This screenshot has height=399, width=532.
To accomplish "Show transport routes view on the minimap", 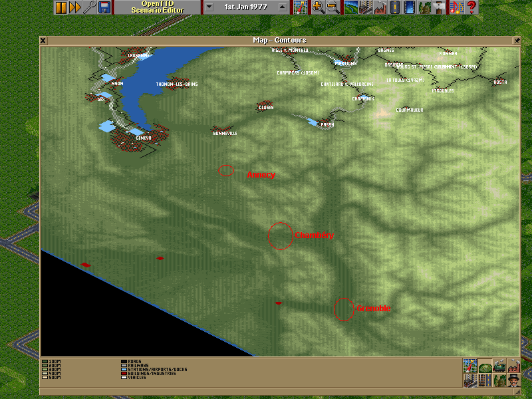I will (485, 380).
